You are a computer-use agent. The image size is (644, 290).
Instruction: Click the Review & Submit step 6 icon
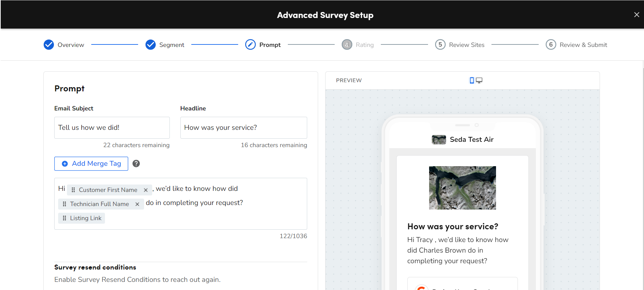click(551, 45)
